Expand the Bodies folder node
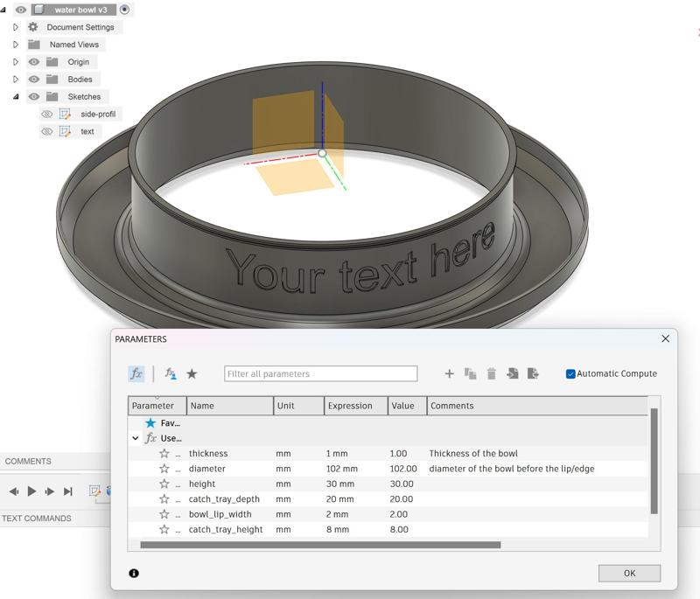Image resolution: width=700 pixels, height=599 pixels. click(x=16, y=80)
